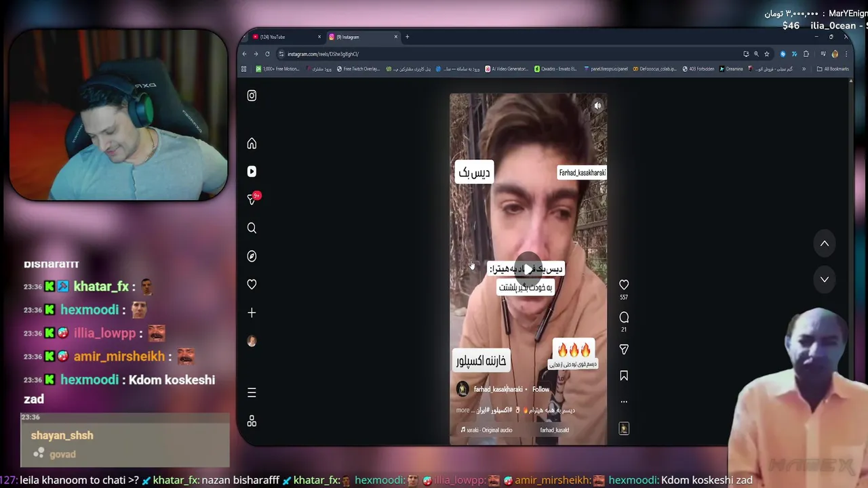Viewport: 868px width, 488px height.
Task: Close the YouTube tab
Action: coord(319,37)
